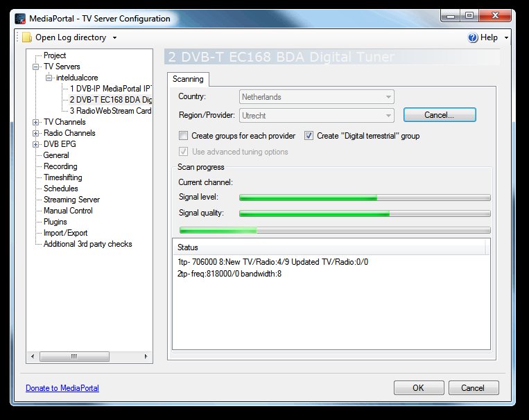Expand the Radio Channels tree node
This screenshot has height=420, width=529.
(x=35, y=133)
